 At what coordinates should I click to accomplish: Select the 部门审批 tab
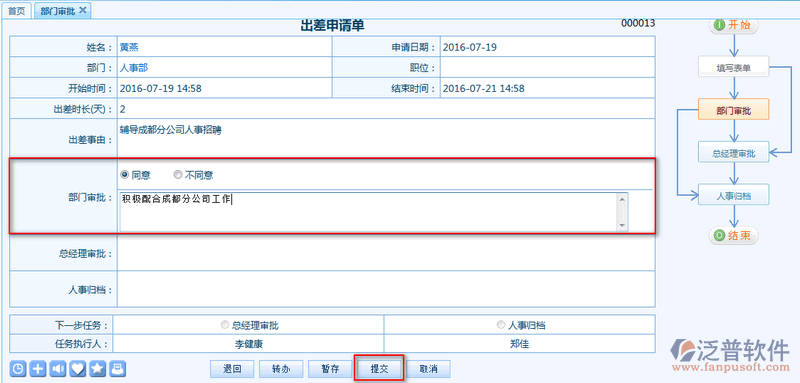tap(58, 11)
